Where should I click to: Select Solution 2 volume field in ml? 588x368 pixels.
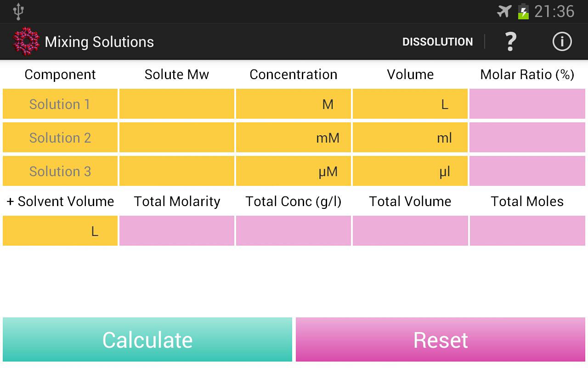pyautogui.click(x=410, y=138)
